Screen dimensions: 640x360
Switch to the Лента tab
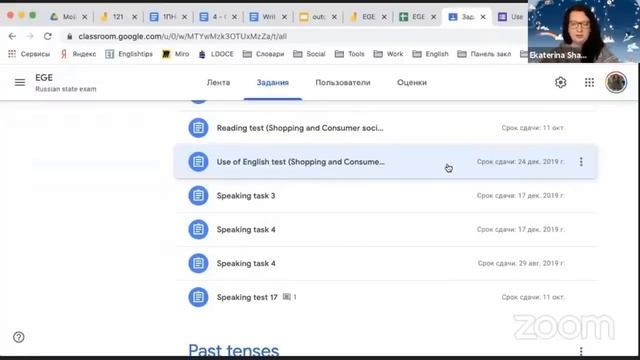pos(218,82)
